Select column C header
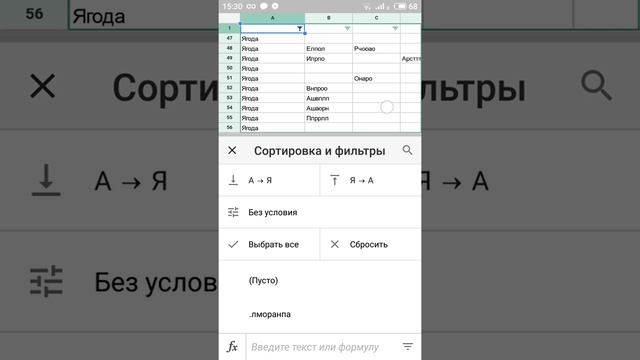Screen dimensions: 640x360 point(376,18)
